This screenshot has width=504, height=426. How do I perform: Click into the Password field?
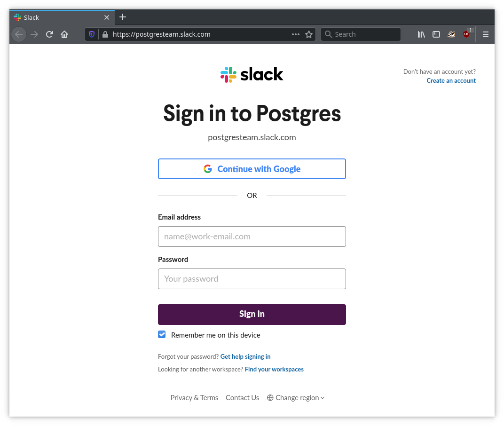coord(252,279)
